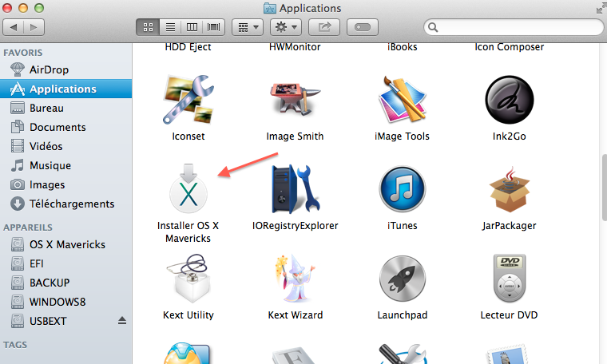Click the APPAREILS section header

[x=28, y=227]
